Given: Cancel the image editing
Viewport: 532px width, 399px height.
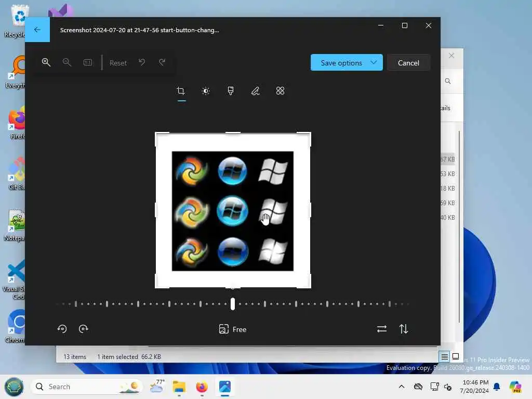Looking at the screenshot, I should (x=408, y=63).
